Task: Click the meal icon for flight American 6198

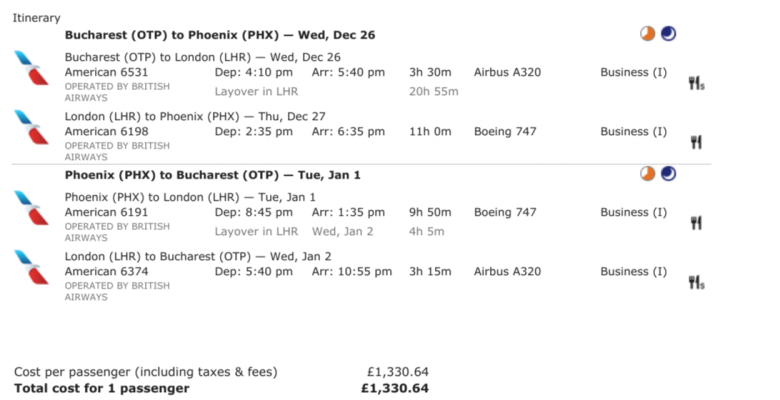Action: coord(696,142)
